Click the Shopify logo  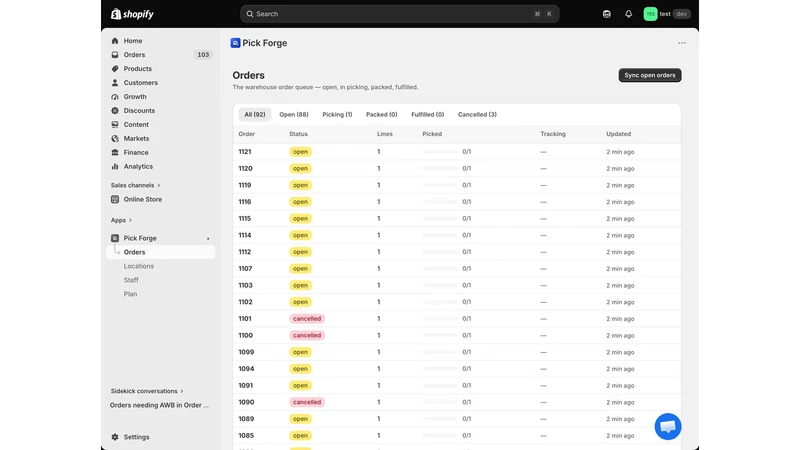[132, 14]
